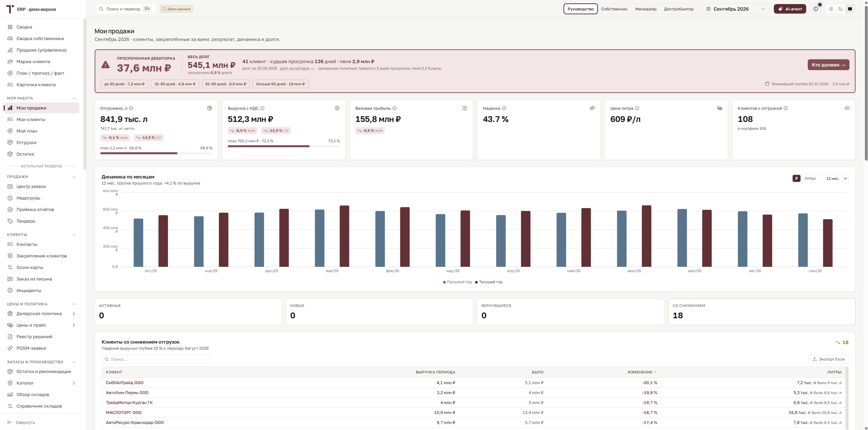Click Выручка с НДС plan progress bar
The width and height of the screenshot is (868, 430).
[x=284, y=146]
